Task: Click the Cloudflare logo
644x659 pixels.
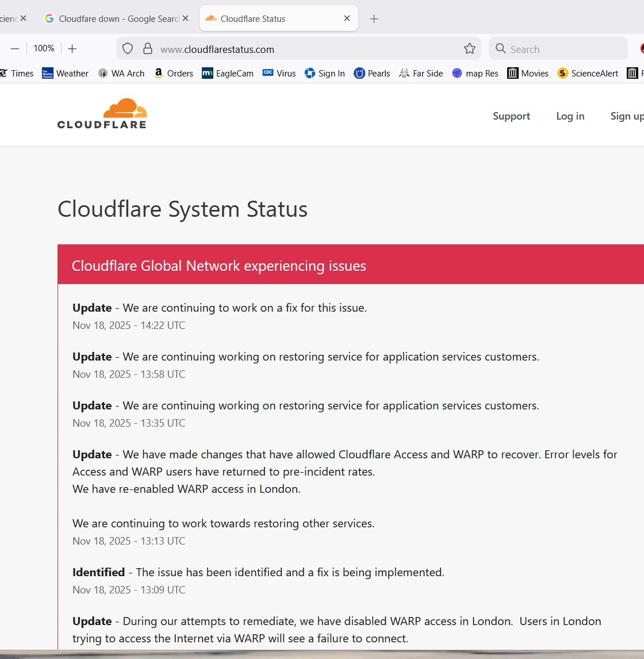Action: click(102, 113)
